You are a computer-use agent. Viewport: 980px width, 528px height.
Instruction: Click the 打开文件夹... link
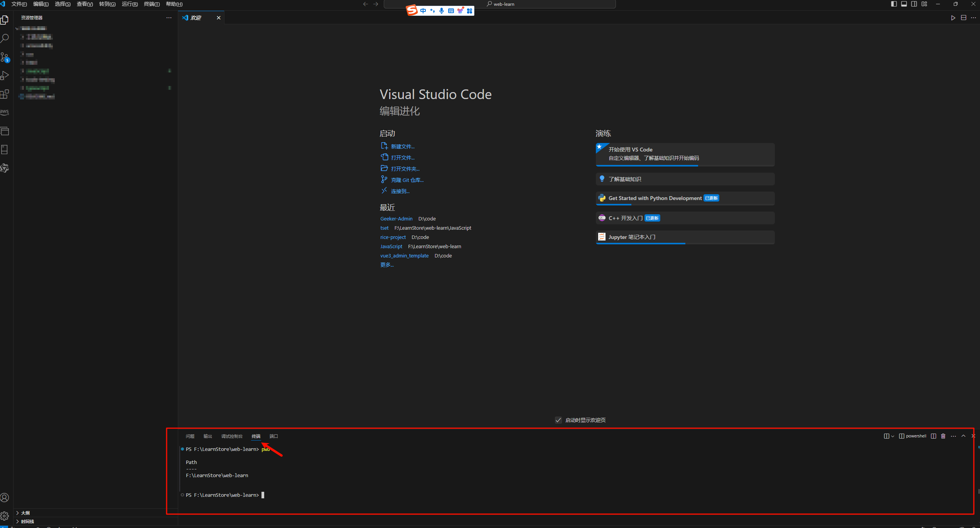pos(405,169)
